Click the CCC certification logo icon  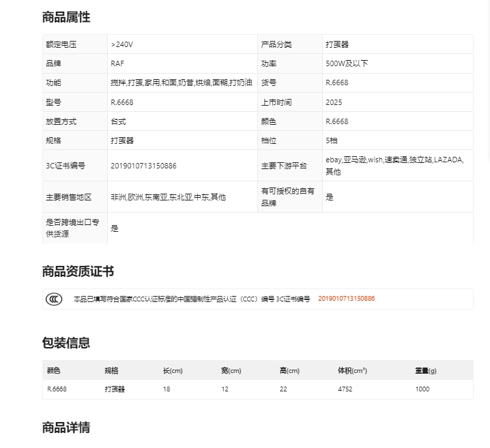point(54,299)
